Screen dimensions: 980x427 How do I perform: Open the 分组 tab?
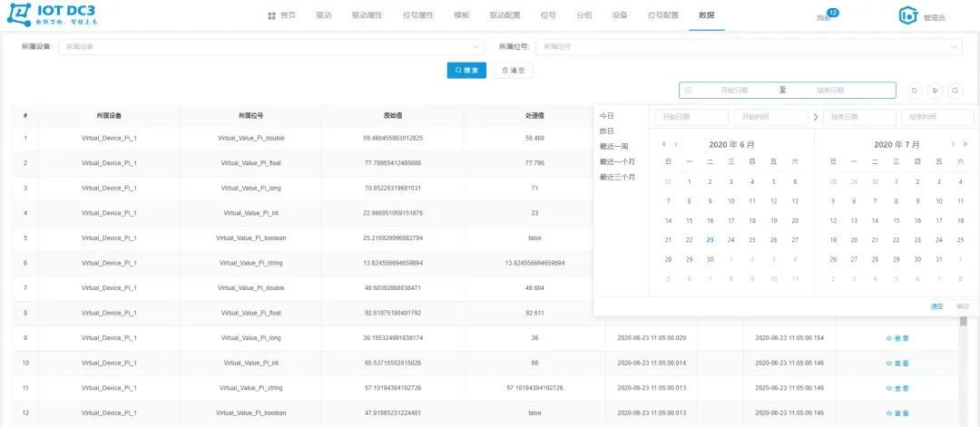coord(583,15)
